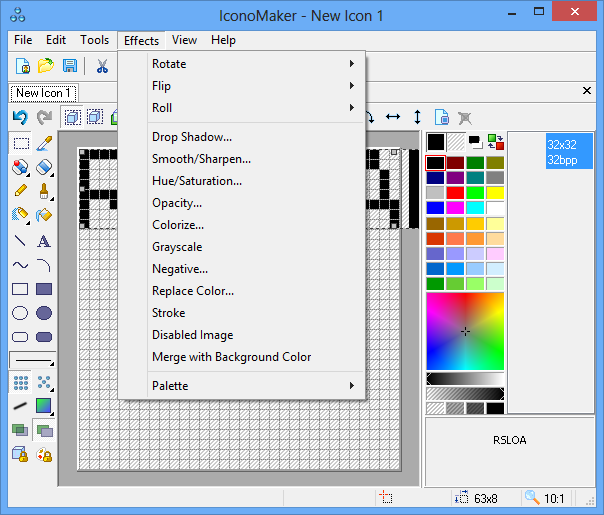Close the document with the X button
Image resolution: width=604 pixels, height=515 pixels.
tap(587, 91)
